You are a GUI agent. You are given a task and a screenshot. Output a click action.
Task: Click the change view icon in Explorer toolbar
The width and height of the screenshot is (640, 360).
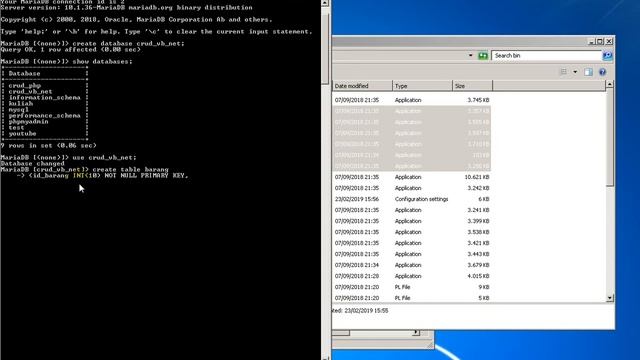[564, 72]
